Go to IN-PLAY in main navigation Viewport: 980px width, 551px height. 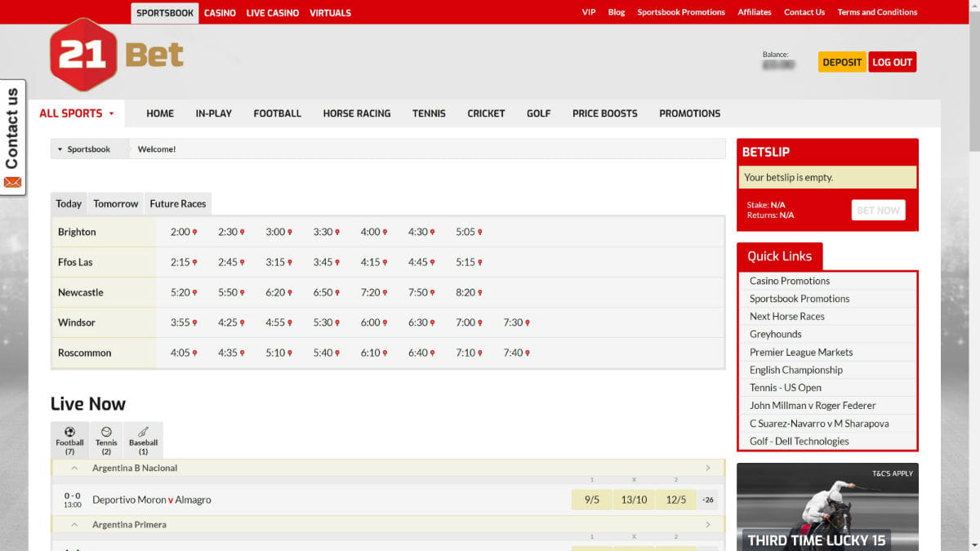click(214, 113)
